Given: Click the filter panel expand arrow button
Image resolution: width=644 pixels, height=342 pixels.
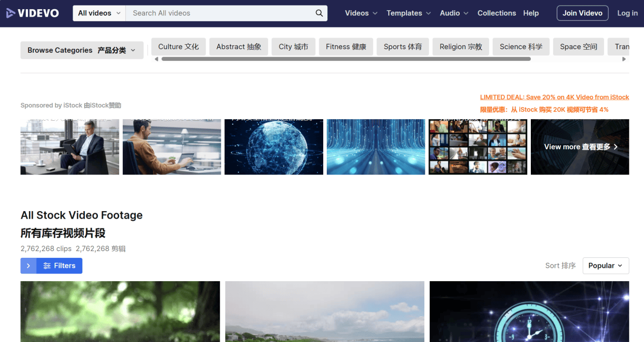Looking at the screenshot, I should click(28, 266).
